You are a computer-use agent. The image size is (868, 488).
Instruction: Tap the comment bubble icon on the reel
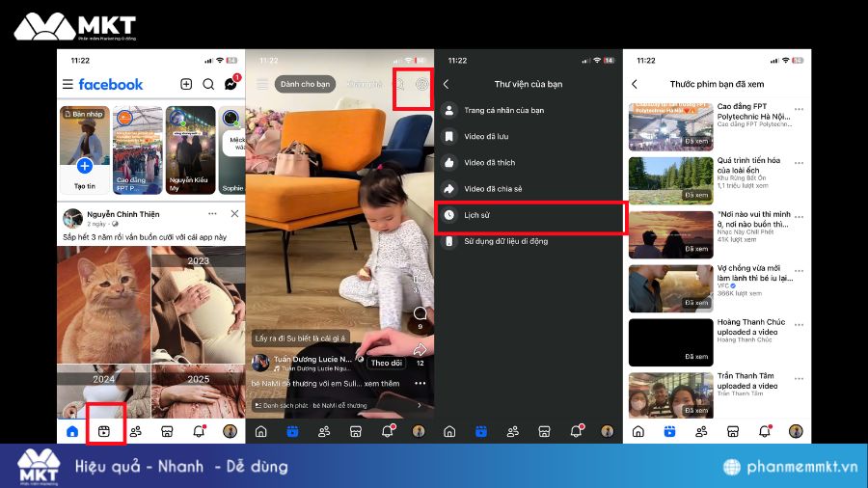coord(420,313)
